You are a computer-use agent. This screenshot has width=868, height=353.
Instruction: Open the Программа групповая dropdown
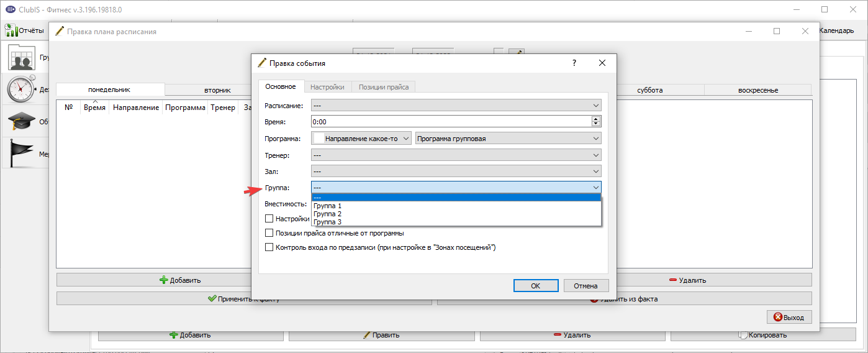509,138
